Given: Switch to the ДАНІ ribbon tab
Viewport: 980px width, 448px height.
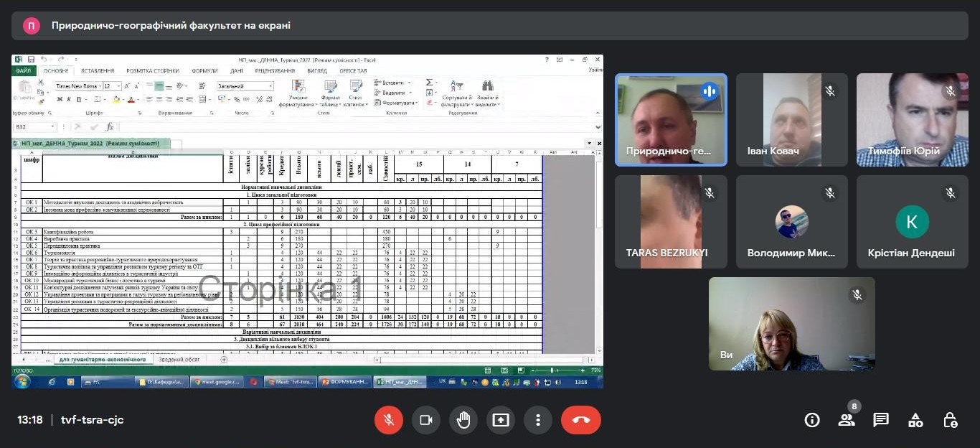Looking at the screenshot, I should 237,71.
